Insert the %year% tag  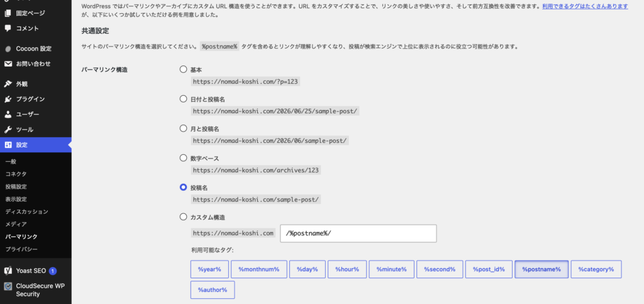point(209,269)
